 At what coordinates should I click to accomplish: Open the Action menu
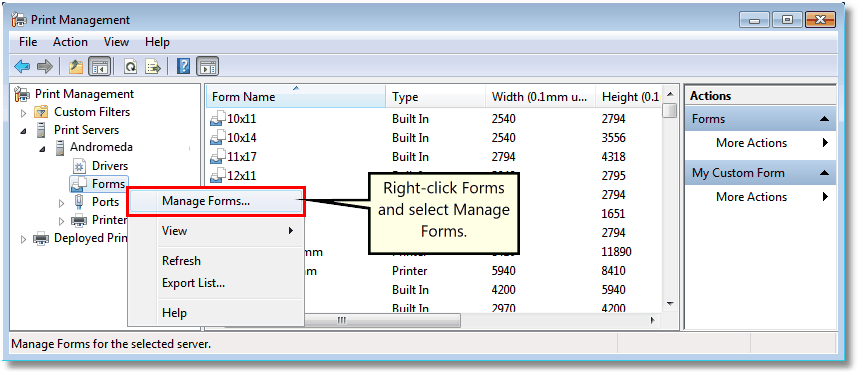pyautogui.click(x=70, y=42)
